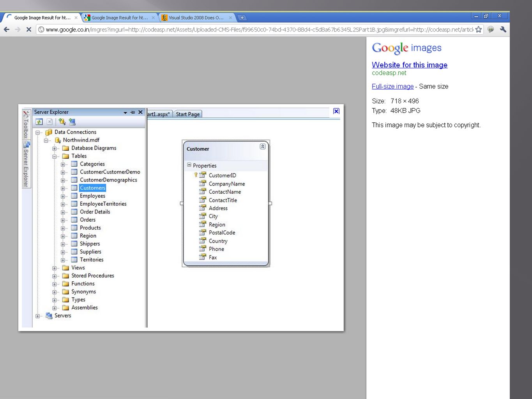This screenshot has height=399, width=532.
Task: Close the Visual Studio 2008 browser tab
Action: pos(230,18)
